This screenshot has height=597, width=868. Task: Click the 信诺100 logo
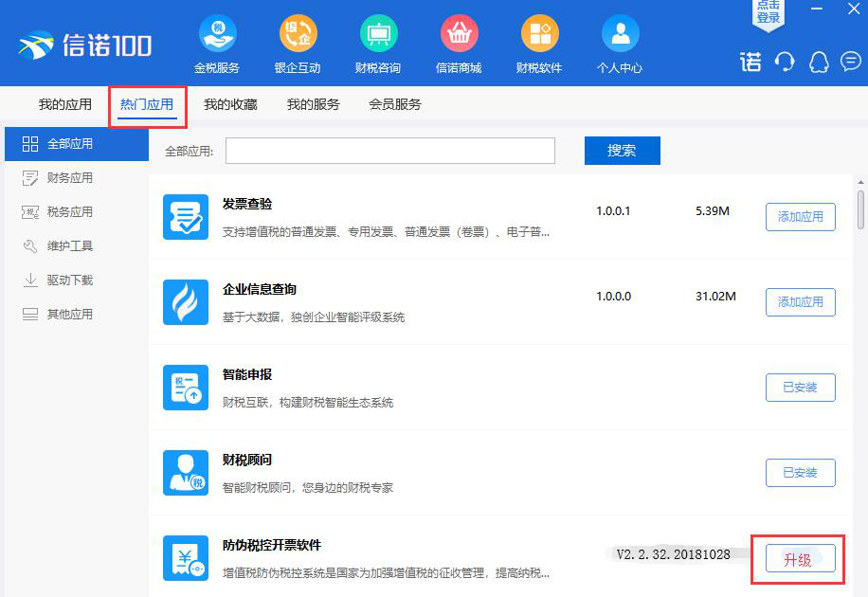(x=84, y=45)
